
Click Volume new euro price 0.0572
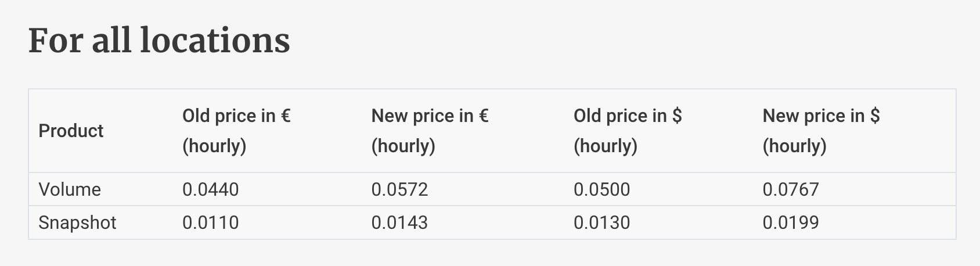point(399,189)
